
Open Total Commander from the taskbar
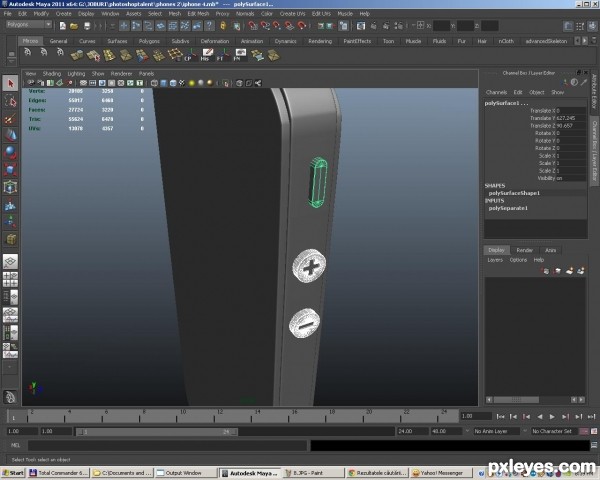[59, 473]
